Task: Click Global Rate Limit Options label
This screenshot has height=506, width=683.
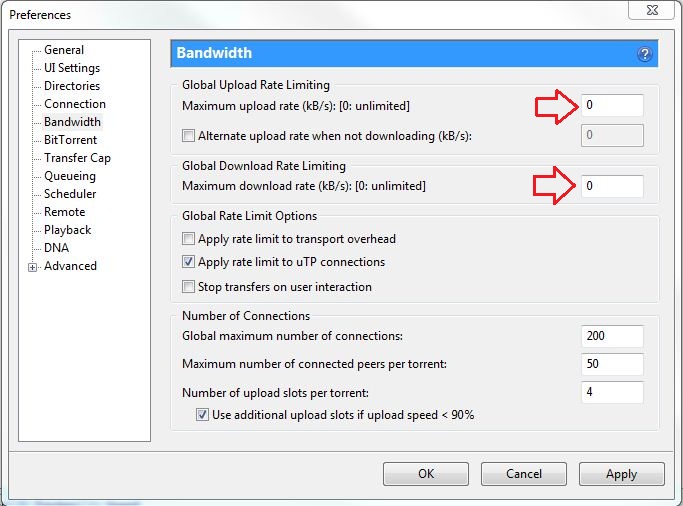Action: point(249,216)
